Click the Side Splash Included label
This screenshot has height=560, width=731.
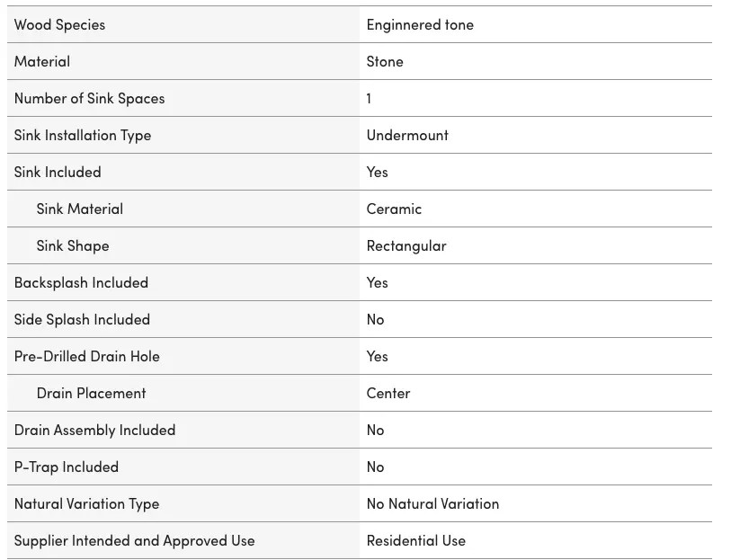point(83,319)
